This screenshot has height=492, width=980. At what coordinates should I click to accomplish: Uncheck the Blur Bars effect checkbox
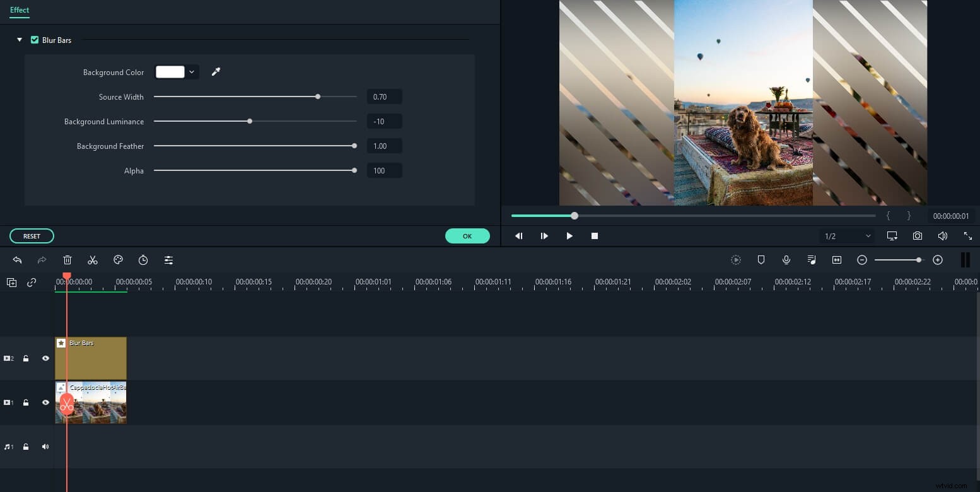pyautogui.click(x=35, y=40)
